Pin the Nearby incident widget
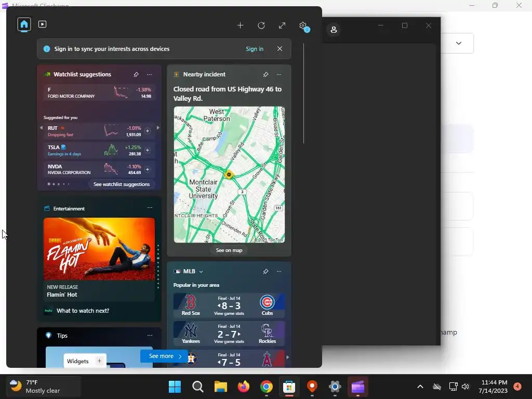This screenshot has height=399, width=532. [265, 74]
